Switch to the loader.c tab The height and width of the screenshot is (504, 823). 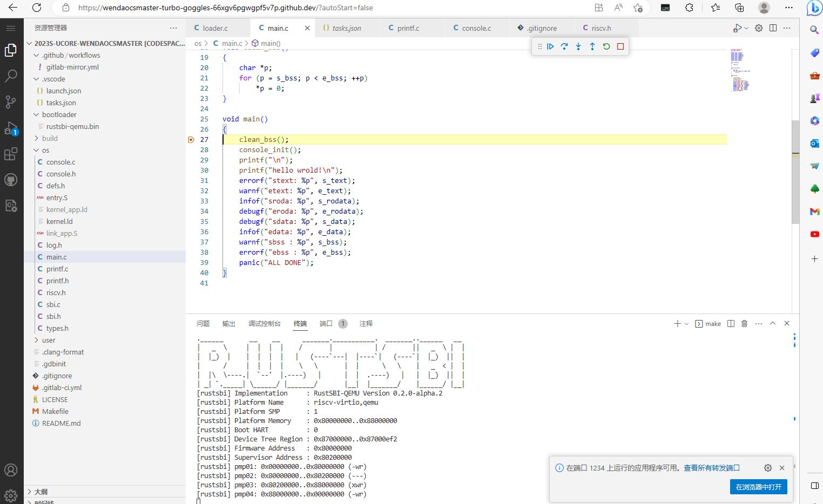click(218, 28)
